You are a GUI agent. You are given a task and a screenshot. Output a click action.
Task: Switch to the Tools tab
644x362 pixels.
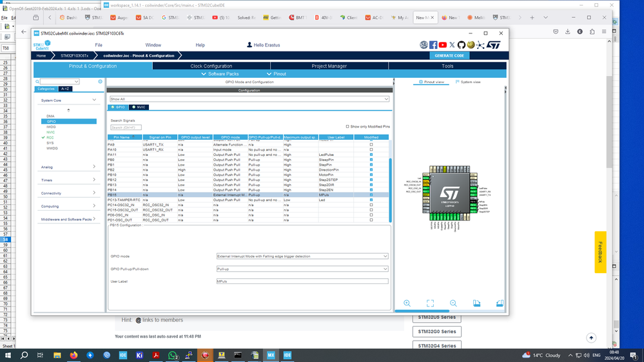(447, 66)
